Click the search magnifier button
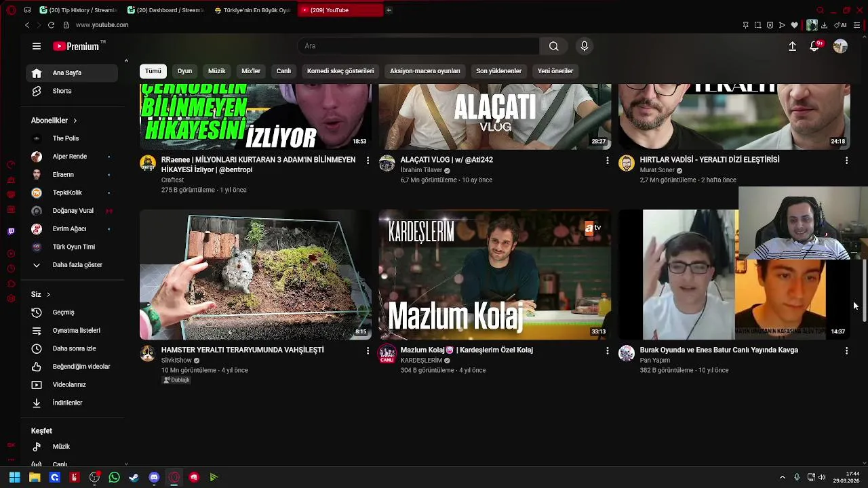The width and height of the screenshot is (868, 488). coord(554,46)
